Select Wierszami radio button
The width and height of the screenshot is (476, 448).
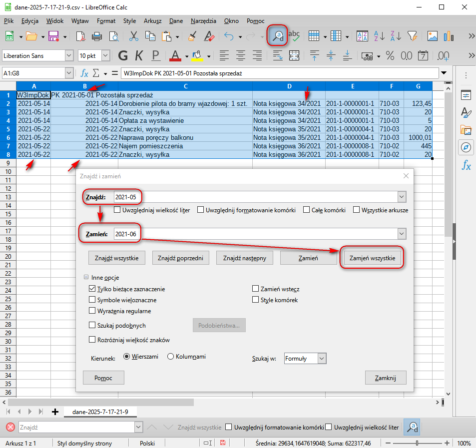(x=126, y=356)
